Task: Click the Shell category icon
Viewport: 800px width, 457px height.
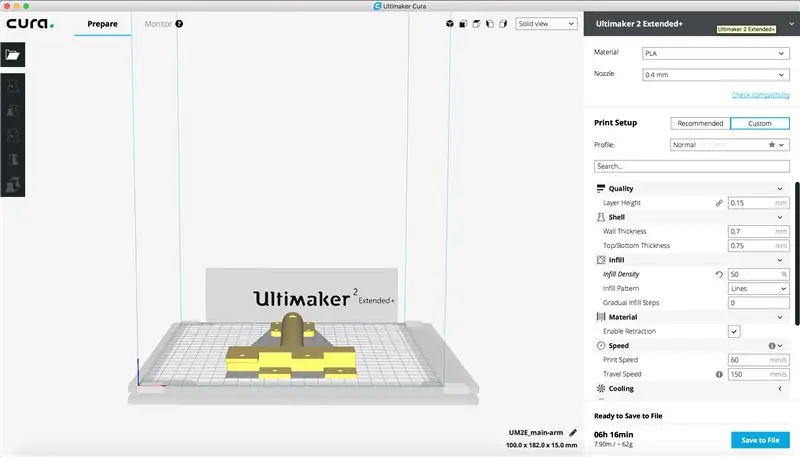Action: click(601, 217)
